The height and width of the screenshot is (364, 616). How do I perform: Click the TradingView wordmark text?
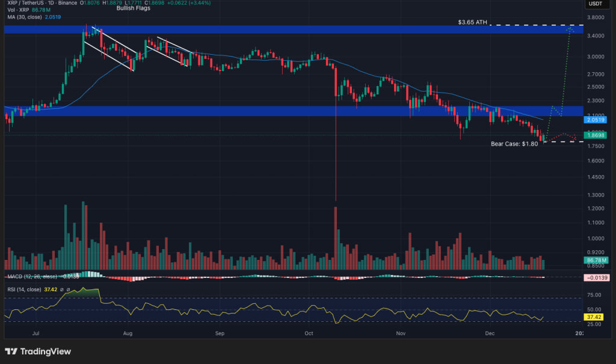pyautogui.click(x=46, y=351)
